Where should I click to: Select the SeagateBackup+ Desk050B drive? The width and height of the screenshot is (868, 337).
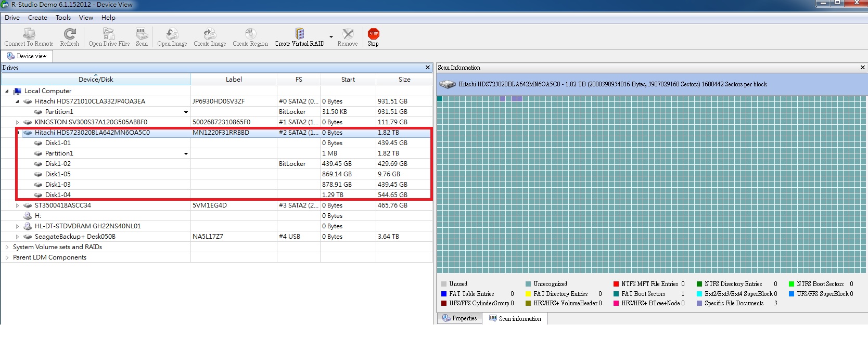(75, 237)
